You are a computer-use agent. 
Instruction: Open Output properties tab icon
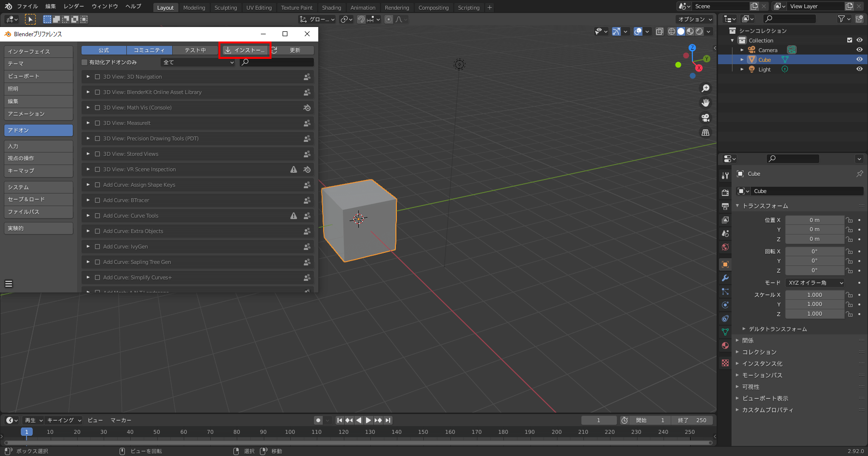[x=725, y=206]
